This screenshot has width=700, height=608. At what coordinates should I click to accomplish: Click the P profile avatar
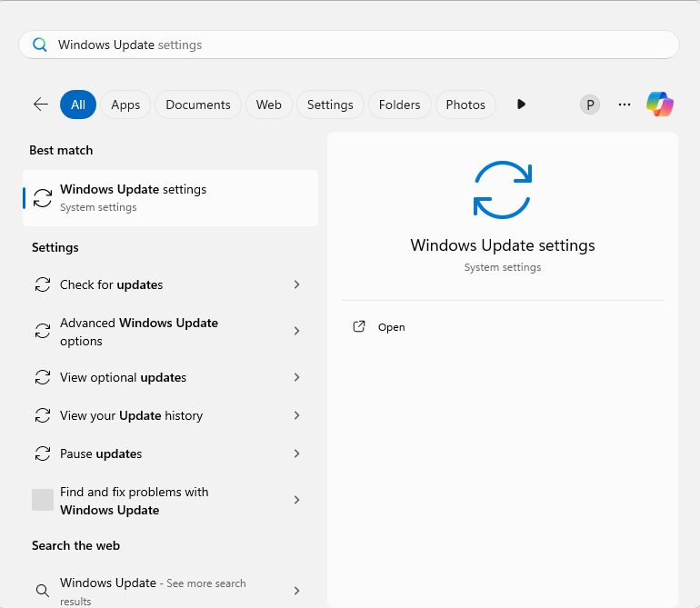pos(590,105)
